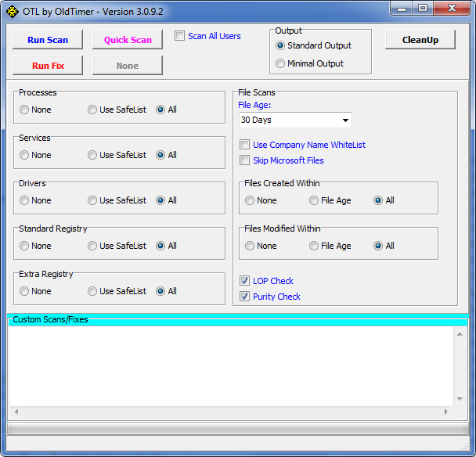This screenshot has width=476, height=457.
Task: Set Files Modified Within to All
Action: pyautogui.click(x=378, y=246)
